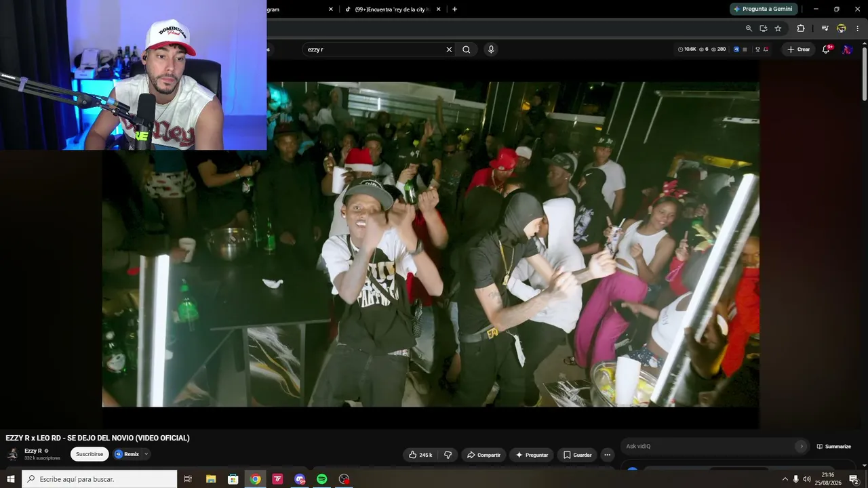Click the Summarize button

pyautogui.click(x=833, y=446)
